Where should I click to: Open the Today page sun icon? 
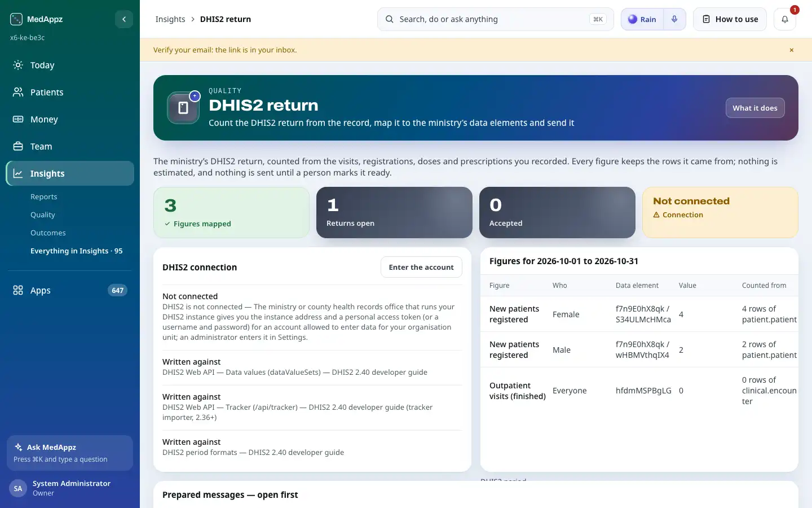[x=18, y=65]
